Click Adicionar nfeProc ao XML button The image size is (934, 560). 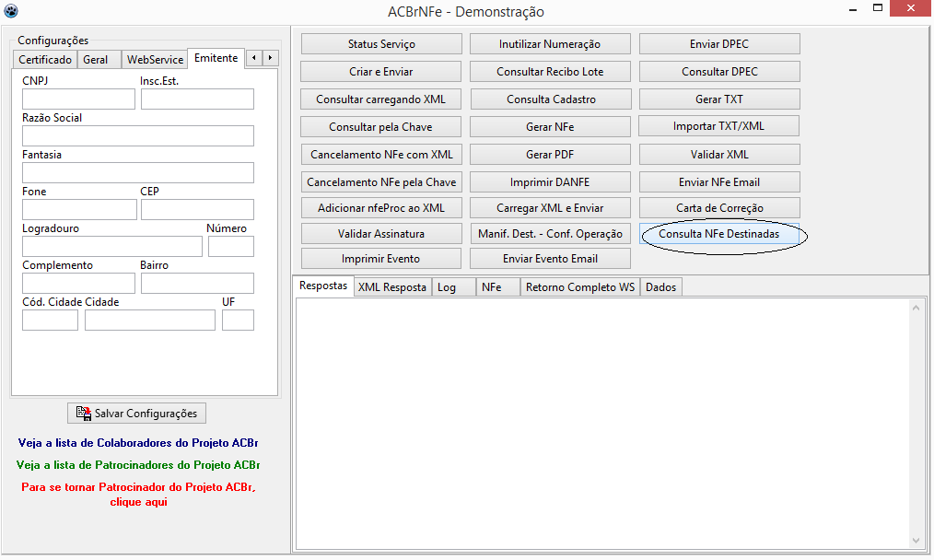[x=381, y=208]
